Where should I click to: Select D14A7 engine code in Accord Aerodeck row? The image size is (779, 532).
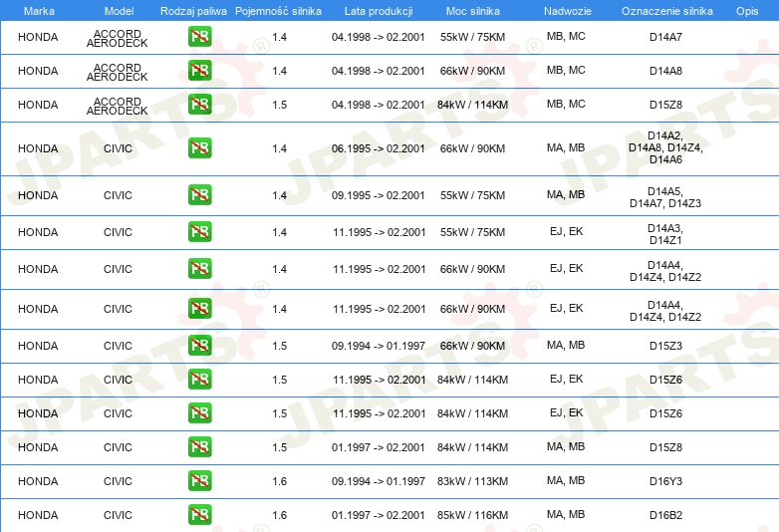[665, 37]
